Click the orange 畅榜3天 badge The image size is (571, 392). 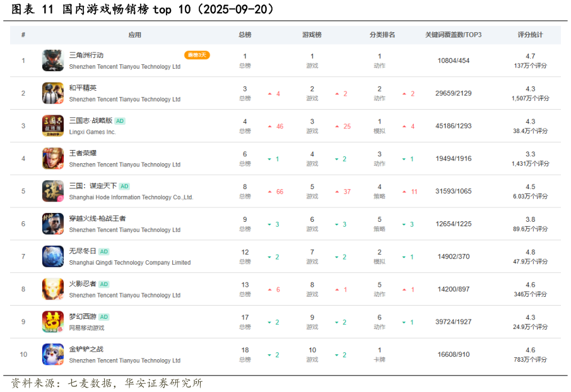[x=197, y=55]
